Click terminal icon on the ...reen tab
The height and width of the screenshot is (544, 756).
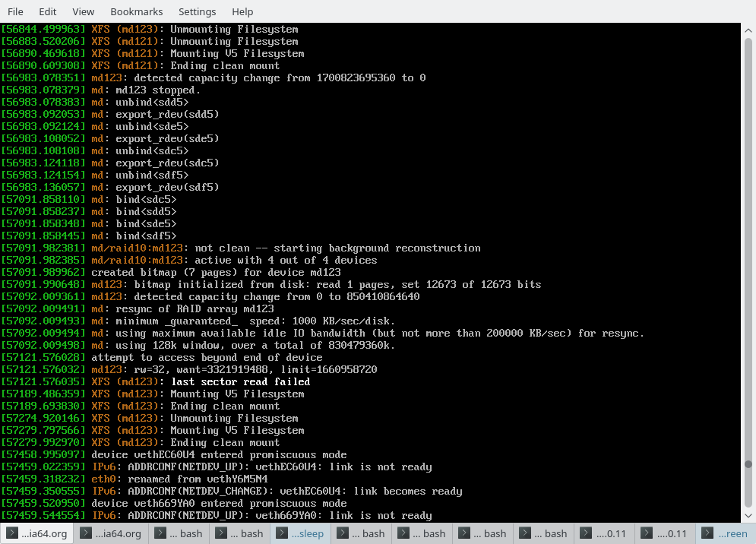[707, 533]
